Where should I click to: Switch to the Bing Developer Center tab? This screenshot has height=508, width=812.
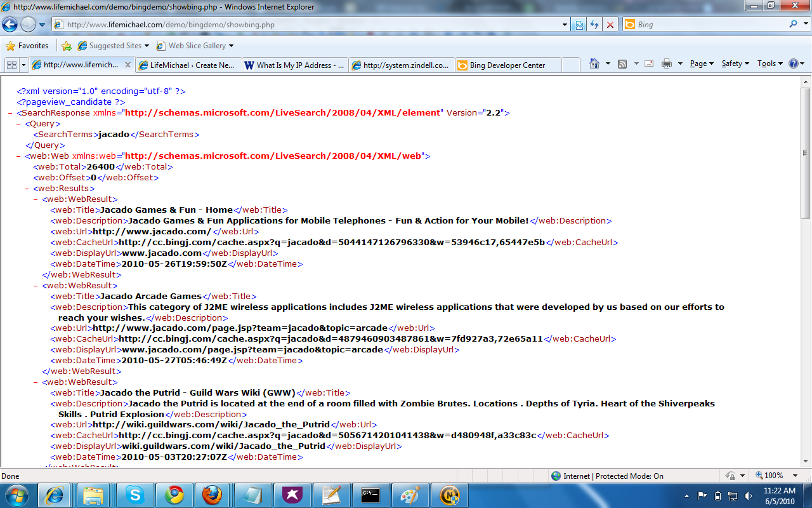[508, 65]
